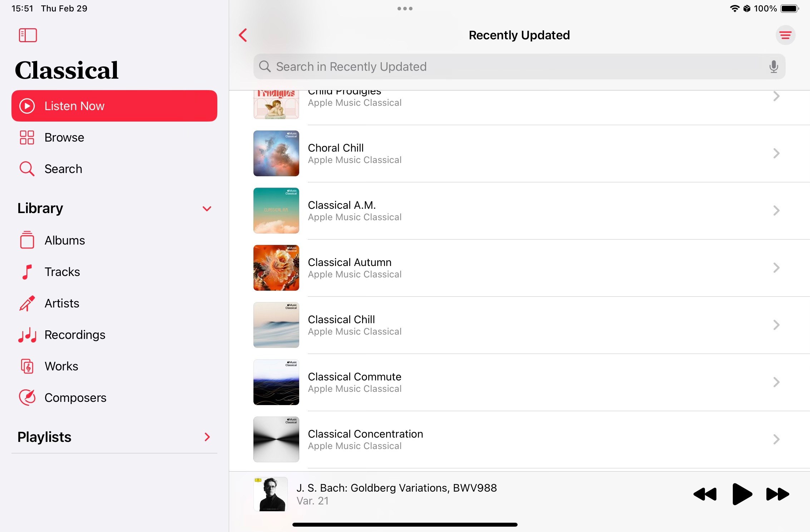Open the Child Prodigies cover artwork
Screen dimensions: 810x532
(276, 104)
